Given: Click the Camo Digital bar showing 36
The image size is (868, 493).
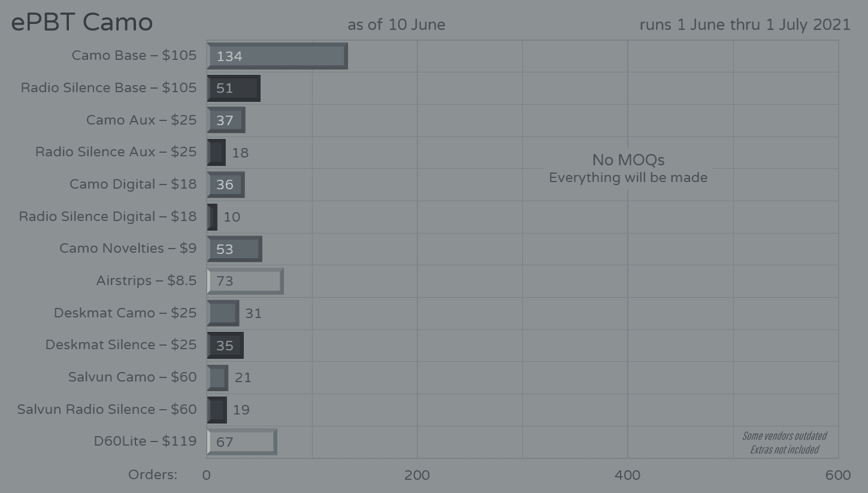Looking at the screenshot, I should tap(226, 185).
